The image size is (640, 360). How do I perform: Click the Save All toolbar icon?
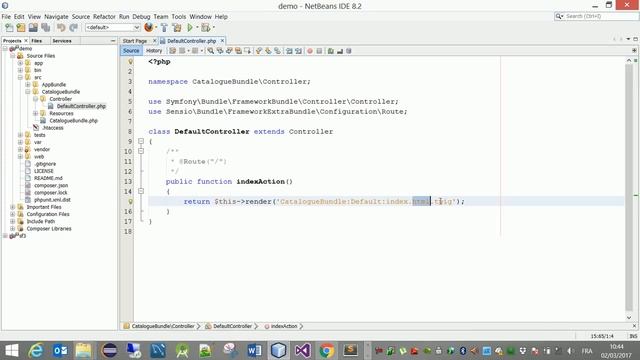[x=45, y=27]
